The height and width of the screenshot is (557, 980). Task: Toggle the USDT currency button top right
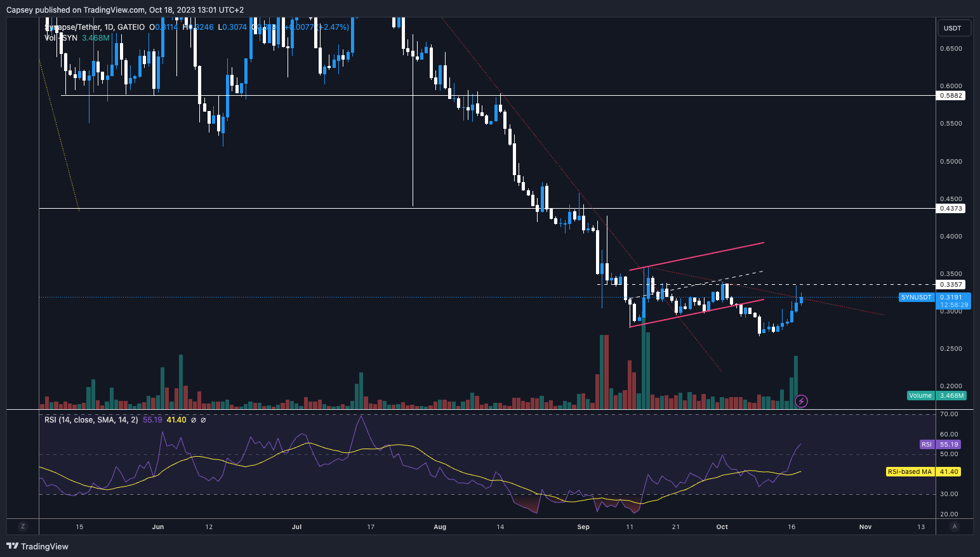tap(953, 28)
